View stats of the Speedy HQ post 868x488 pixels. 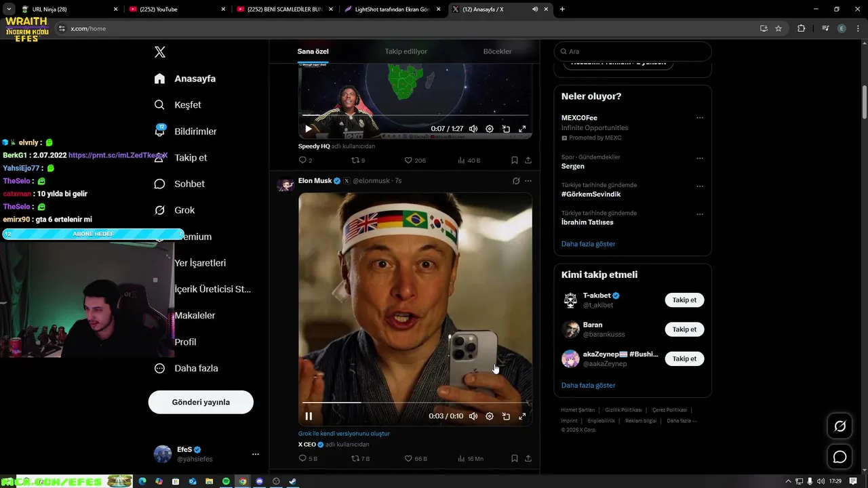coord(469,161)
